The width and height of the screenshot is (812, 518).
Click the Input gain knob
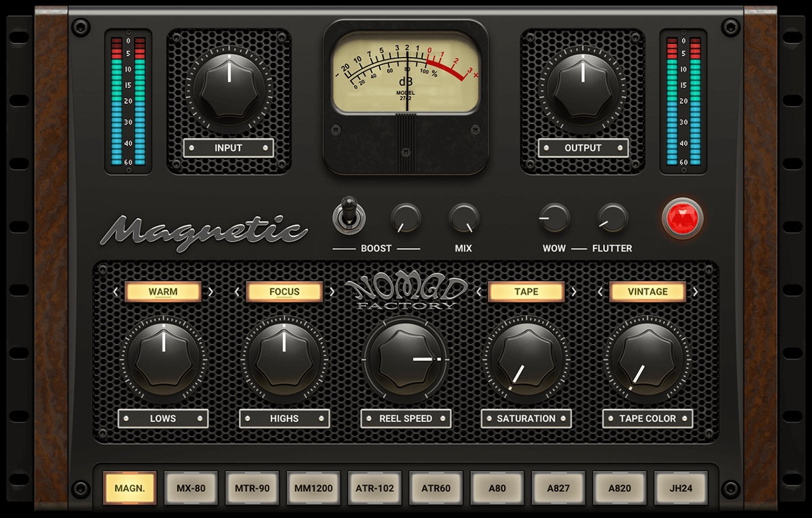pyautogui.click(x=229, y=87)
